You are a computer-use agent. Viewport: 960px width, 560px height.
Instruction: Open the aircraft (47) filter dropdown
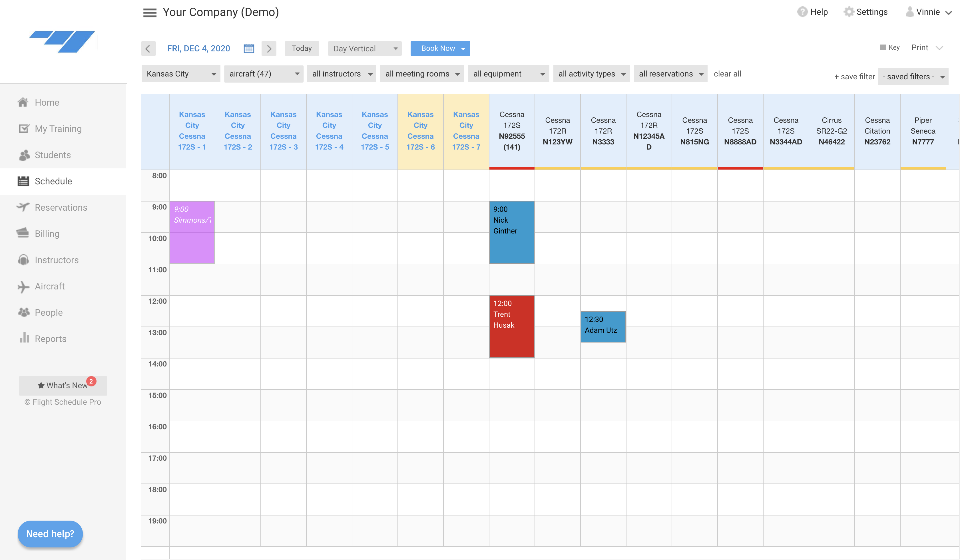(x=264, y=74)
